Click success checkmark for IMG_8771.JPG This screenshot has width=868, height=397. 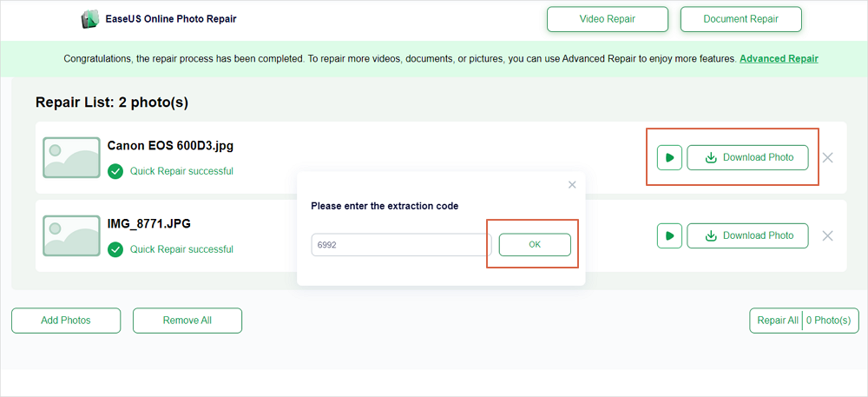pyautogui.click(x=115, y=249)
